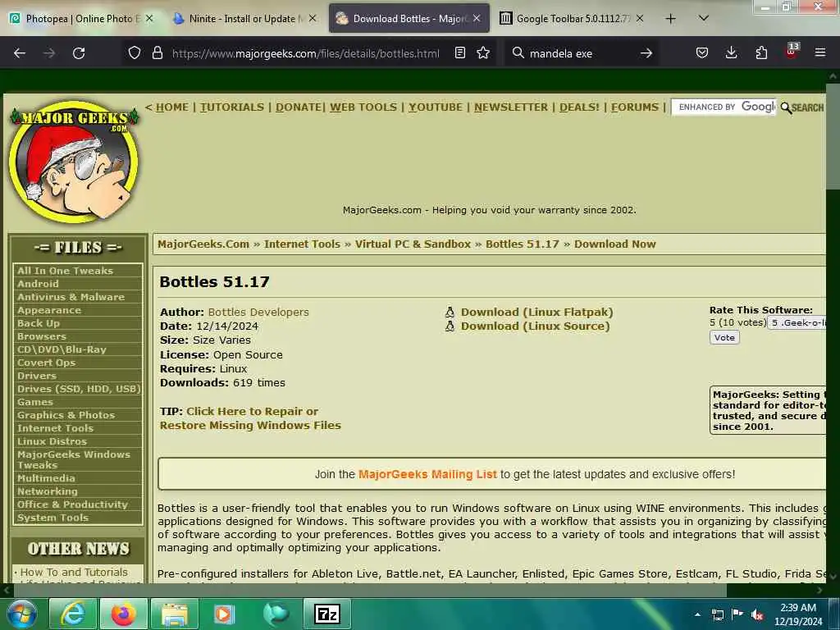The image size is (840, 630).
Task: Open Virtual PC & Sandbox breadcrumb link
Action: coord(413,244)
